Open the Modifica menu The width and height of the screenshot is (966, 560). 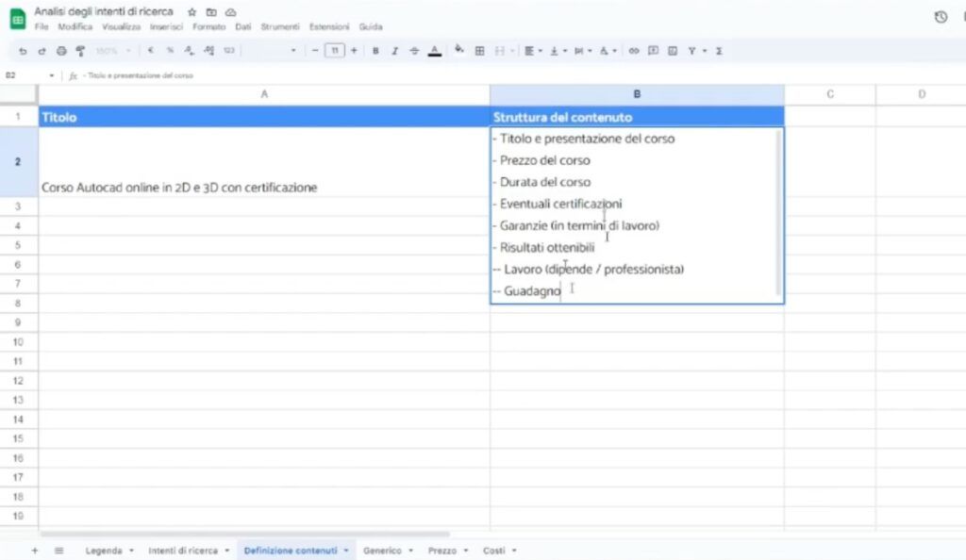[x=75, y=26]
